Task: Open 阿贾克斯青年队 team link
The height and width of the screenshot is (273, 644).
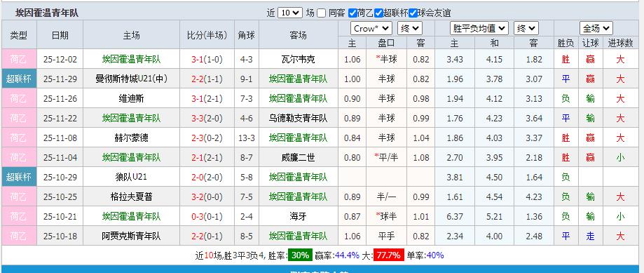Action: pyautogui.click(x=132, y=237)
